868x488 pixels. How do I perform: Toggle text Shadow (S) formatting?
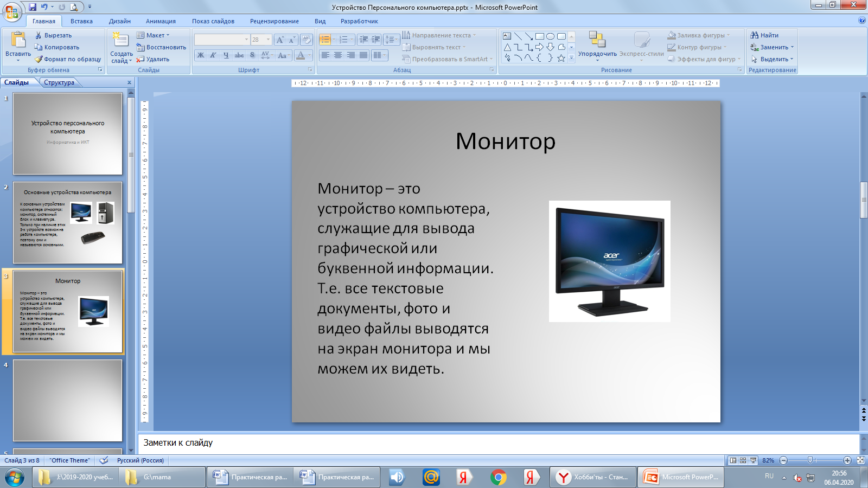(x=252, y=55)
